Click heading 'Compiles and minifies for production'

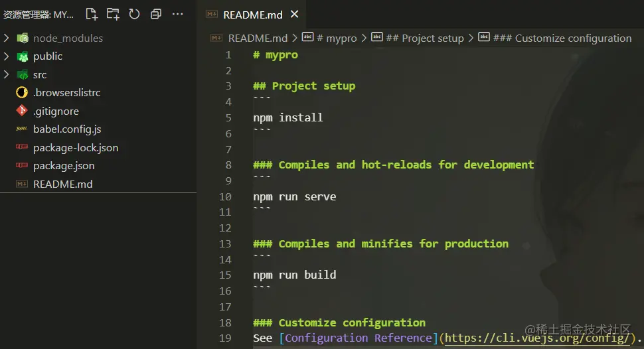(394, 244)
